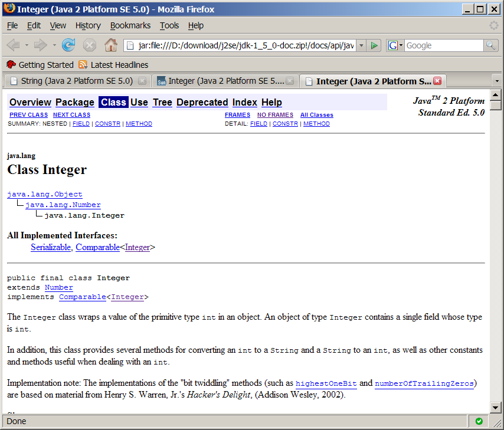The width and height of the screenshot is (504, 430).
Task: Open the address bar URL dropdown
Action: pyautogui.click(x=361, y=45)
